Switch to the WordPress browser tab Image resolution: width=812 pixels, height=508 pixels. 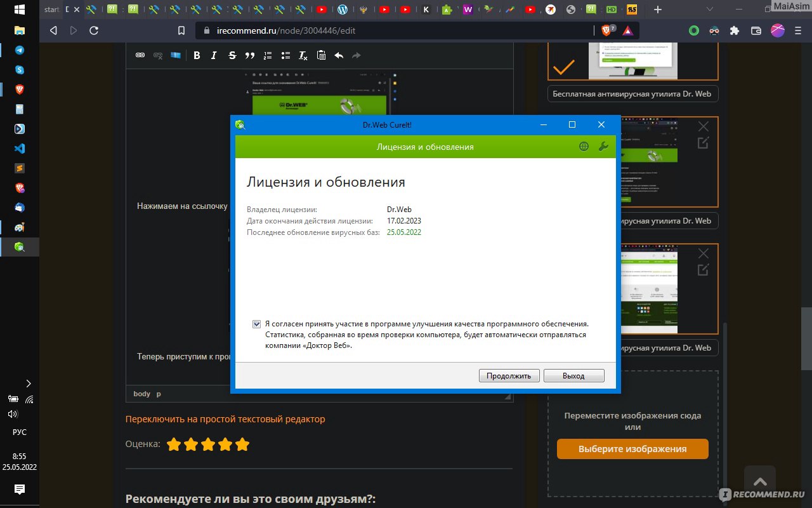coord(343,10)
